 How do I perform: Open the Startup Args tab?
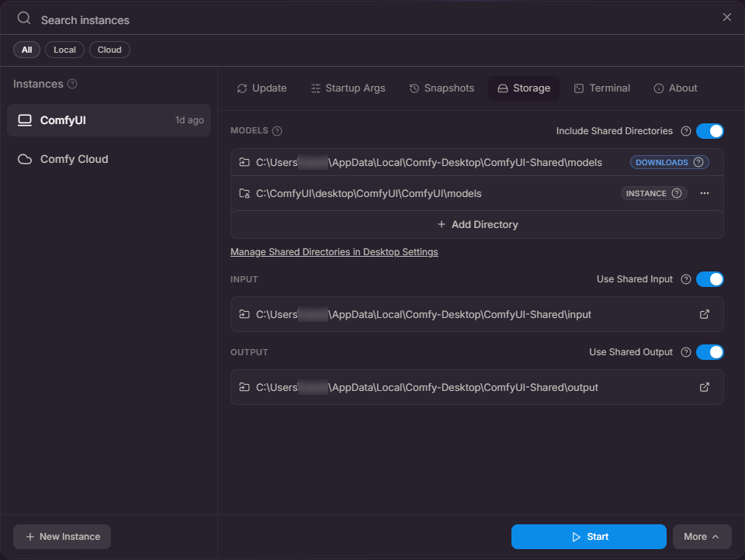tap(348, 88)
